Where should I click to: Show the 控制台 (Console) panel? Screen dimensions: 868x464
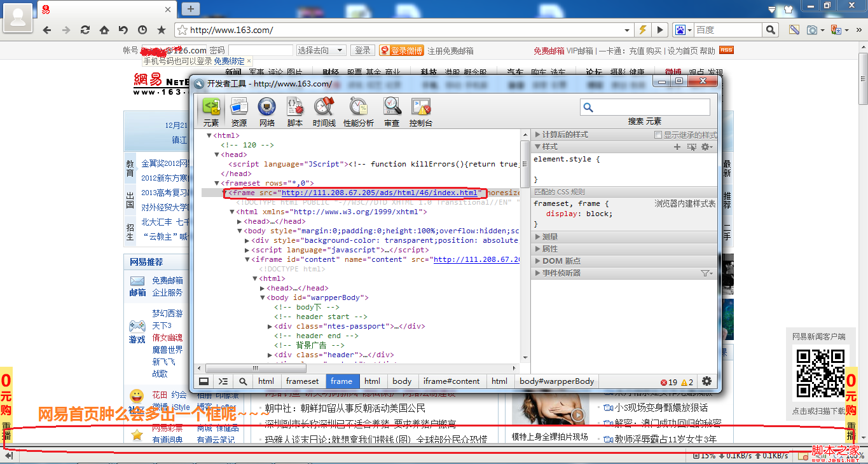point(420,112)
